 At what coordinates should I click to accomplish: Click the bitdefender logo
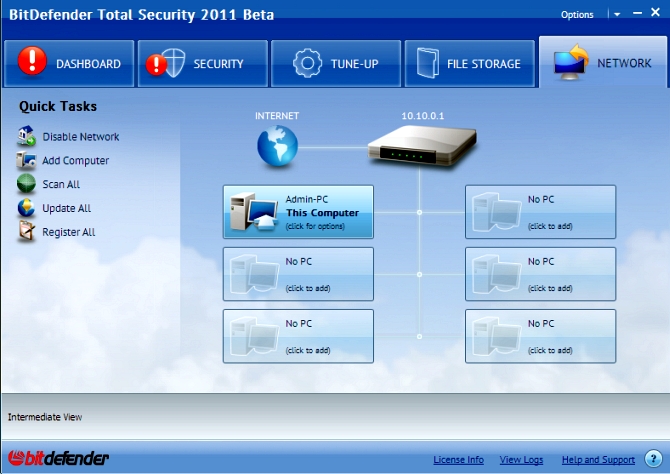click(58, 459)
